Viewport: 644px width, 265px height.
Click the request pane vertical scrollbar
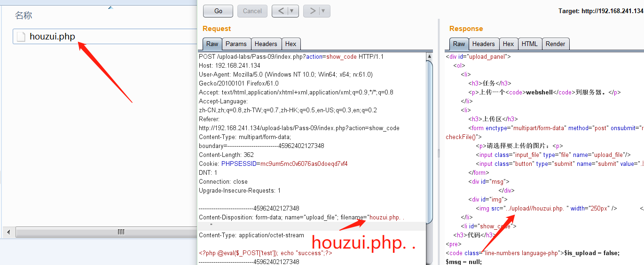pos(430,141)
